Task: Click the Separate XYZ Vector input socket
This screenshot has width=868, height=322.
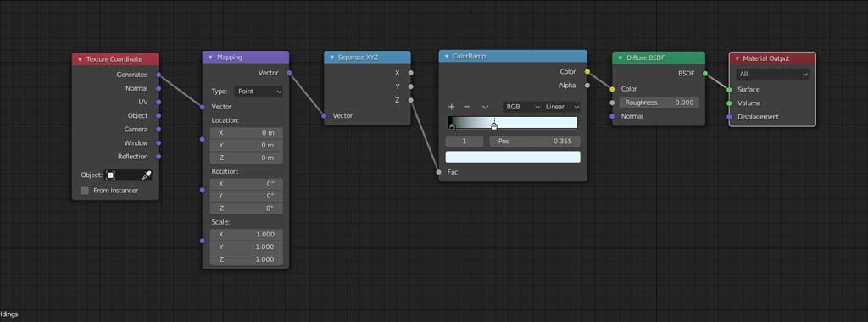Action: coord(324,115)
